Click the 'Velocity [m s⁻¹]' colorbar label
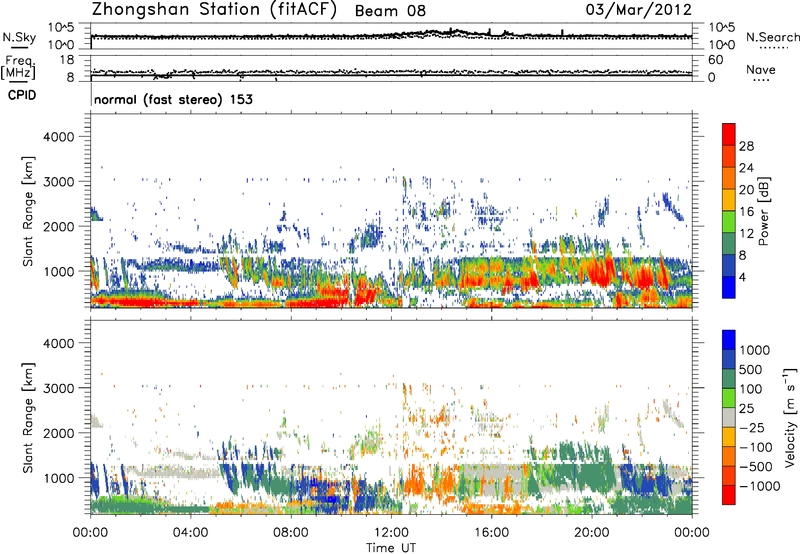The width and height of the screenshot is (800, 554). 790,417
